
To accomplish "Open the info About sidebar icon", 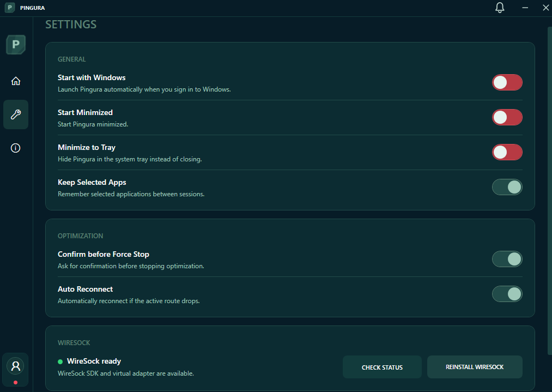I will pyautogui.click(x=15, y=148).
